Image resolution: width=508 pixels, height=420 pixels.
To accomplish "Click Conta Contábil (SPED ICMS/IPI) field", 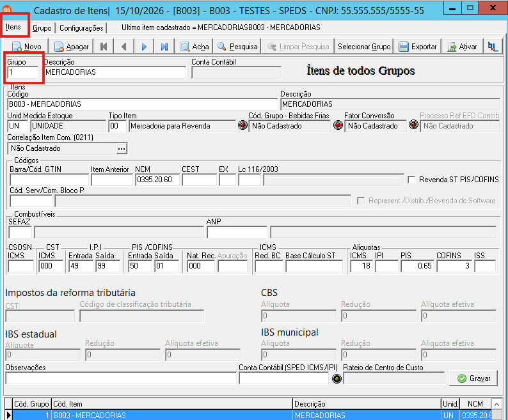I will [284, 378].
